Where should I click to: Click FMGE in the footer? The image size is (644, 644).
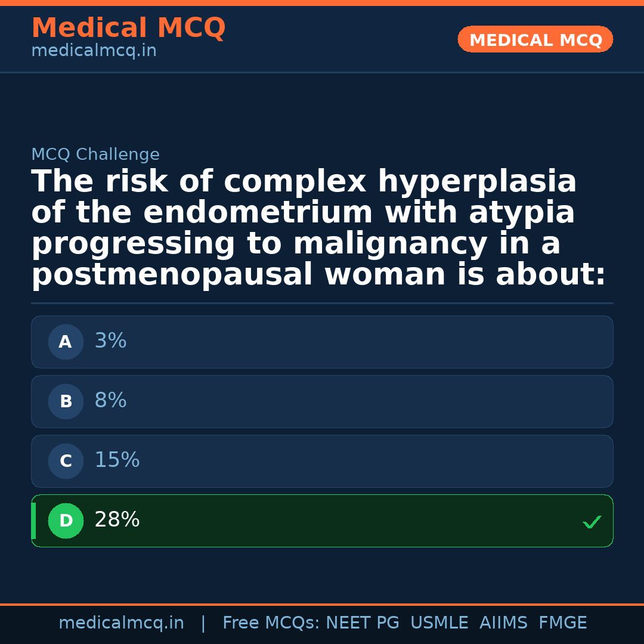562,623
